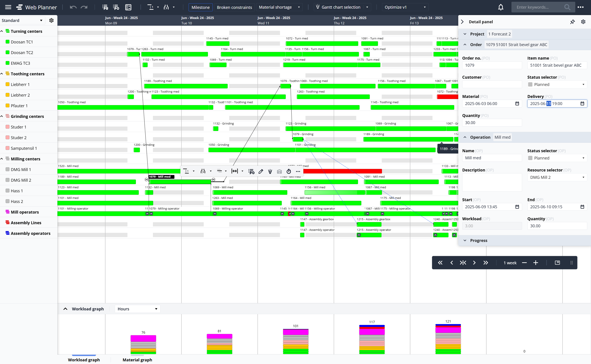This screenshot has height=364, width=591.
Task: Click the search magnifier icon
Action: (x=568, y=7)
